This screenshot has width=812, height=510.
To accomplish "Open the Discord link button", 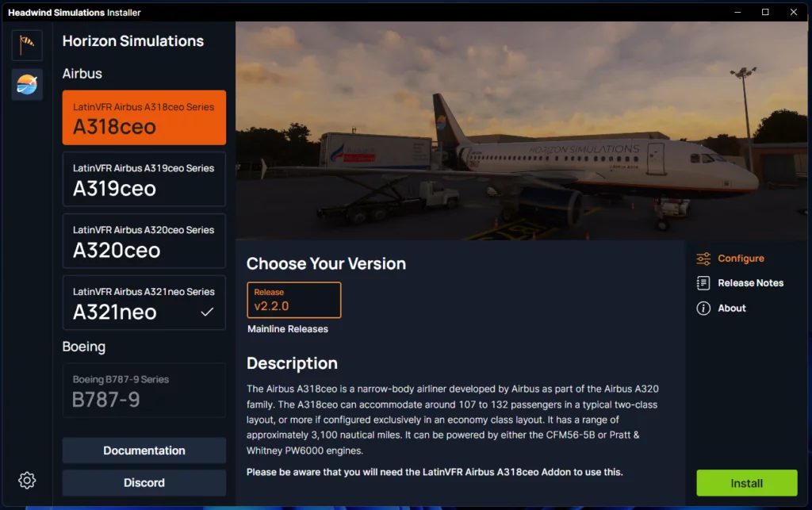I will click(x=144, y=482).
